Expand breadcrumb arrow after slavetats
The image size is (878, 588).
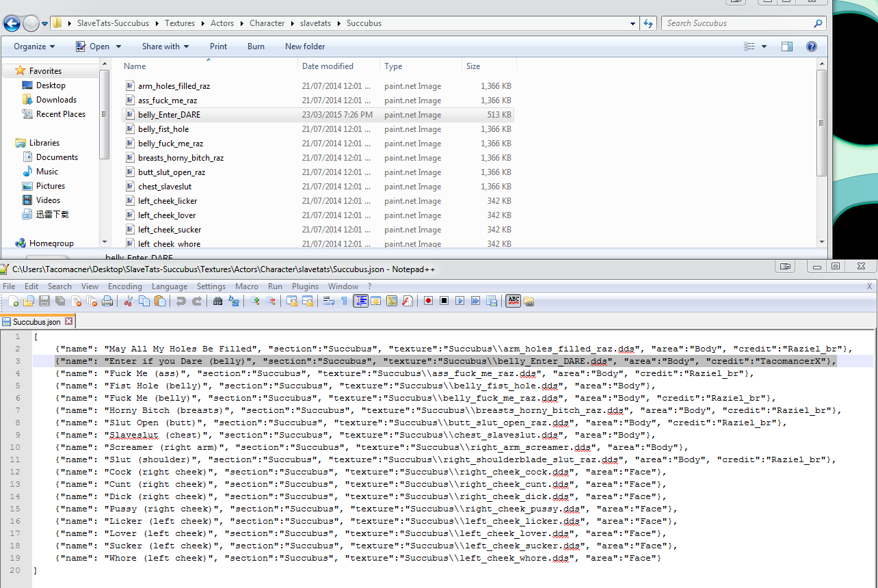pyautogui.click(x=338, y=23)
